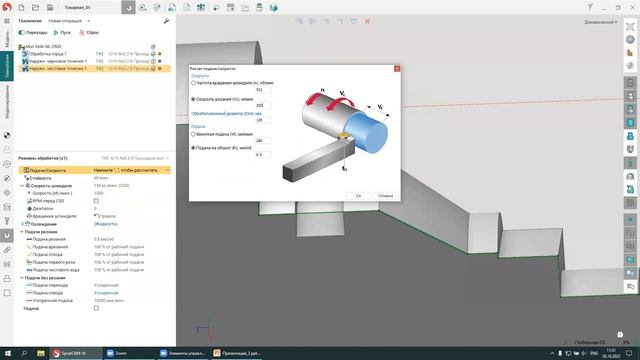Click the Технология panel header tab
Image resolution: width=640 pixels, height=360 pixels.
[x=30, y=21]
